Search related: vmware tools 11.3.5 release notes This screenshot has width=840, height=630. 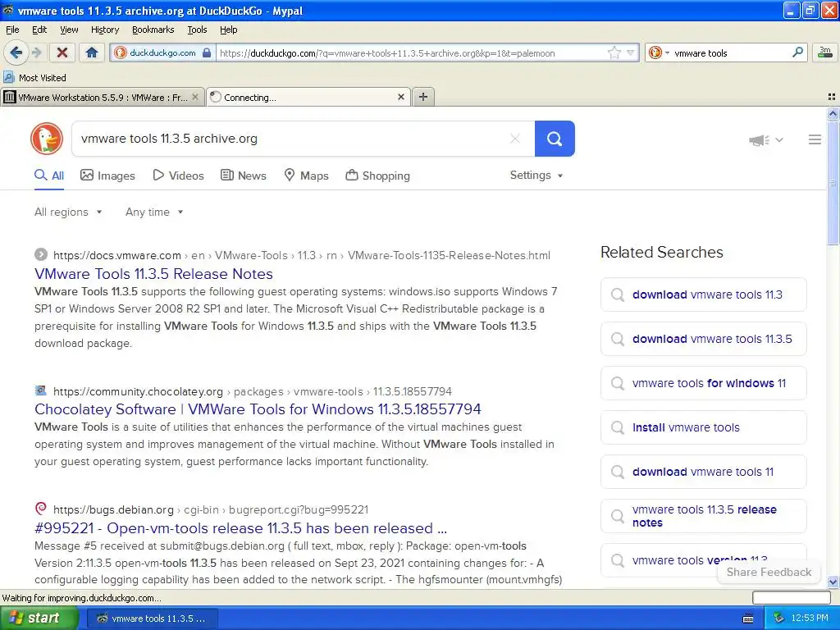[703, 517]
